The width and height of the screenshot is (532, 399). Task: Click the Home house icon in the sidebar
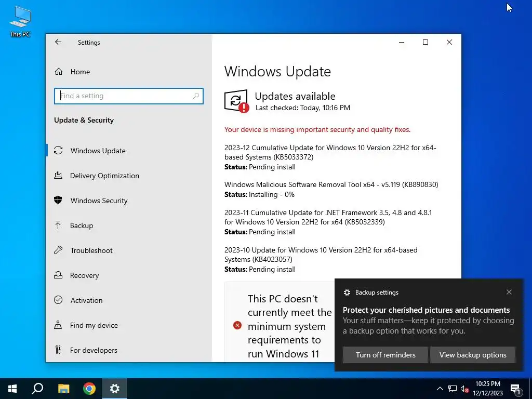(x=58, y=72)
